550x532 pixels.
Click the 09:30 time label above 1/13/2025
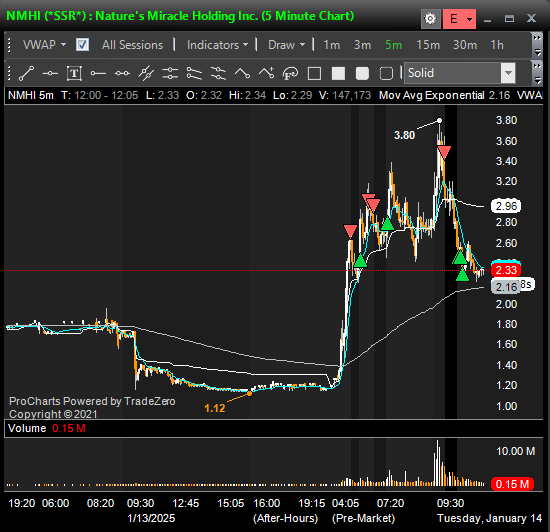click(x=140, y=503)
